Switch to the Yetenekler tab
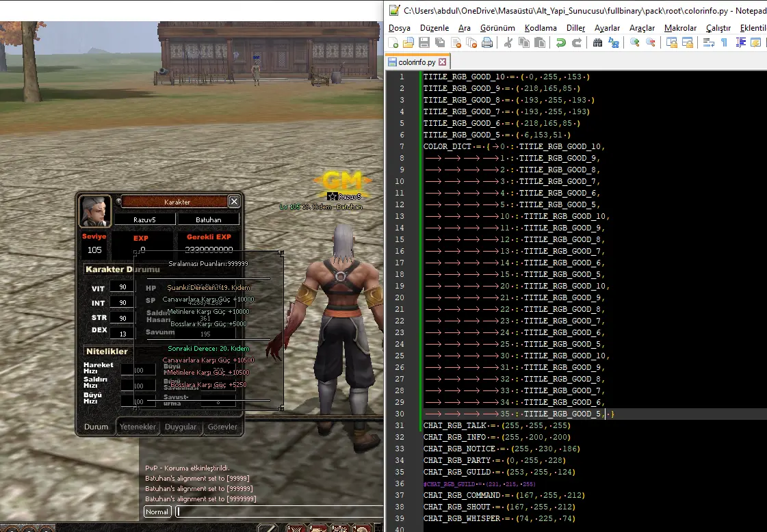 138,427
